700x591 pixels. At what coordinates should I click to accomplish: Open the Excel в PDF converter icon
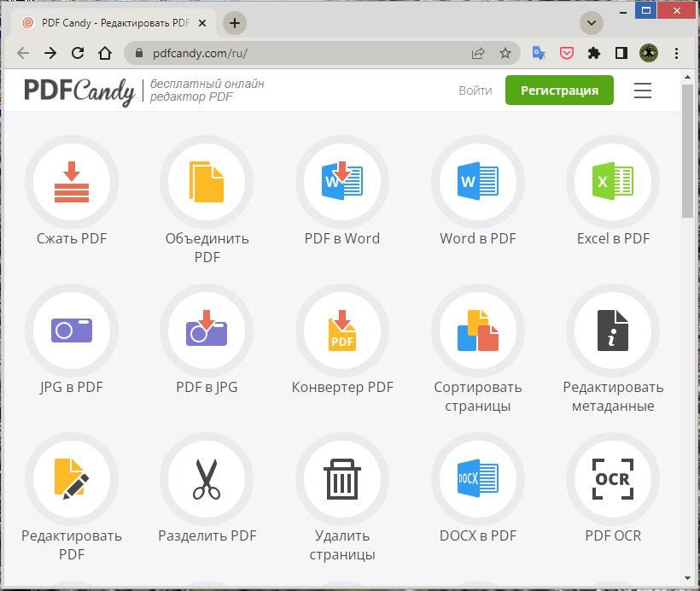[613, 182]
